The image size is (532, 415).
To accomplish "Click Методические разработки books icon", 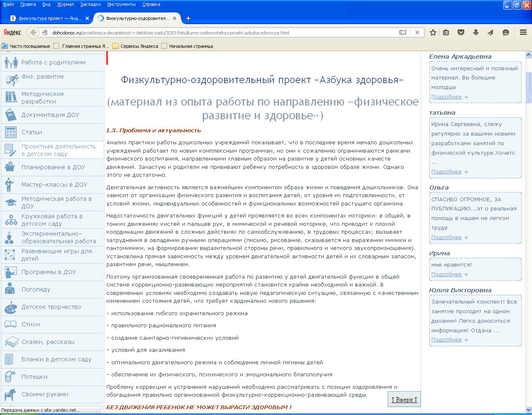I will [x=11, y=97].
